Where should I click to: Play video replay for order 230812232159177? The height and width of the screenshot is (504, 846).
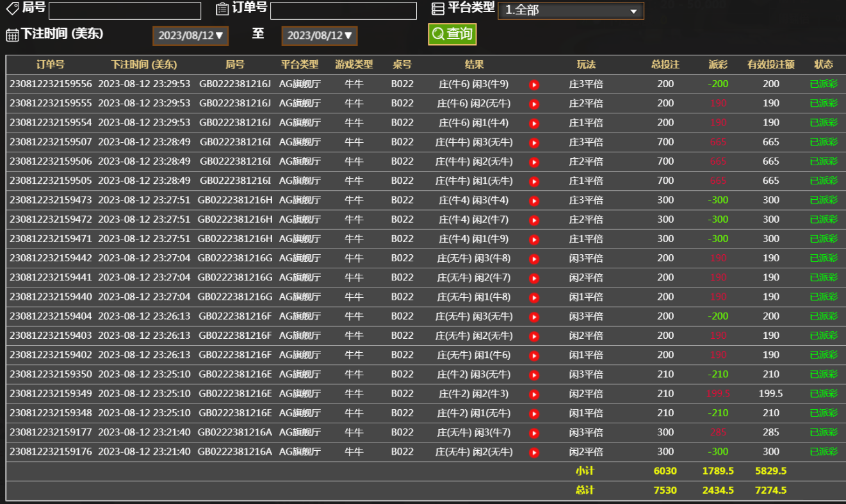coord(534,433)
